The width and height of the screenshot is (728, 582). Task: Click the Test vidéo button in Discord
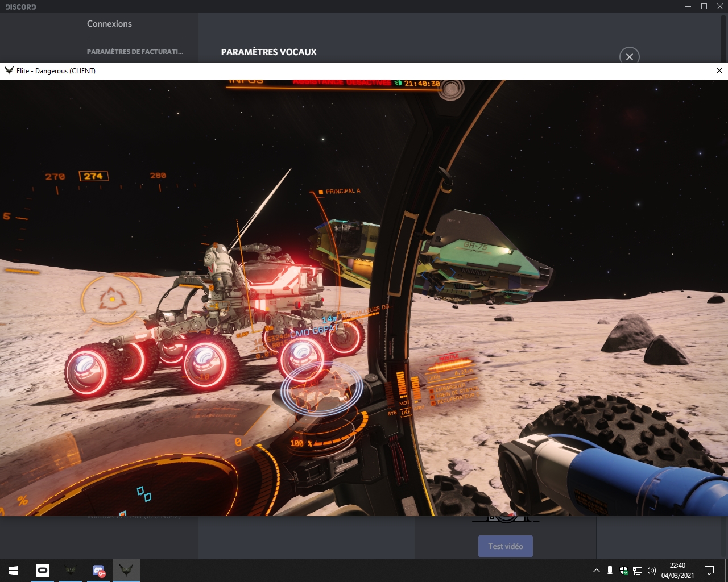pyautogui.click(x=506, y=546)
